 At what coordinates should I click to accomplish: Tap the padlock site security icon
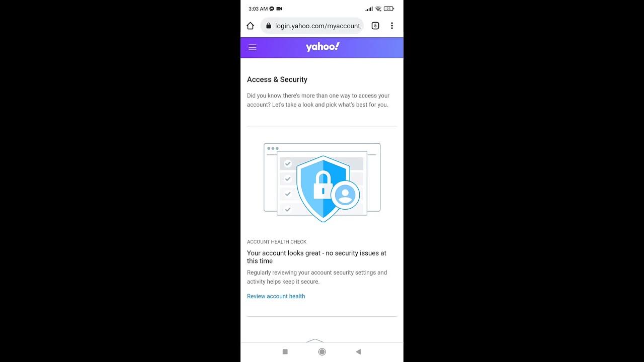269,26
